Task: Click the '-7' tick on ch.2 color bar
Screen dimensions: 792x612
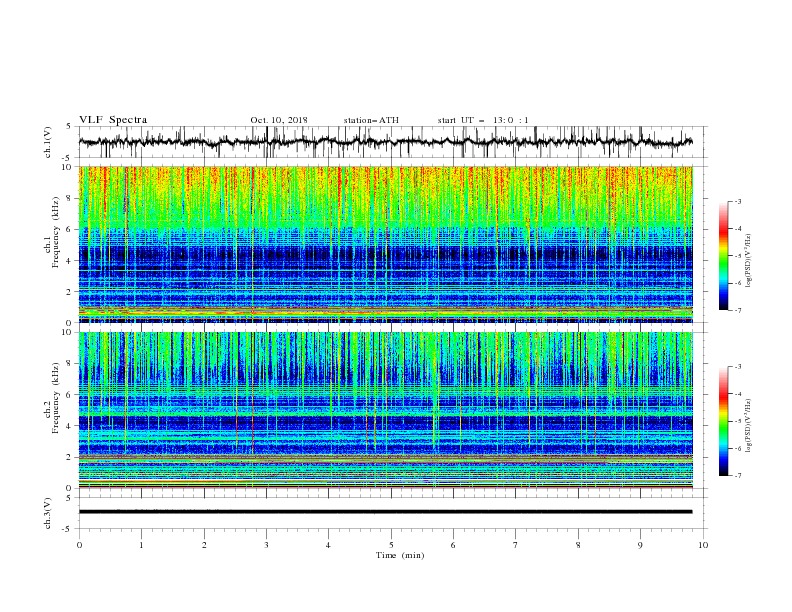Action: click(x=737, y=476)
